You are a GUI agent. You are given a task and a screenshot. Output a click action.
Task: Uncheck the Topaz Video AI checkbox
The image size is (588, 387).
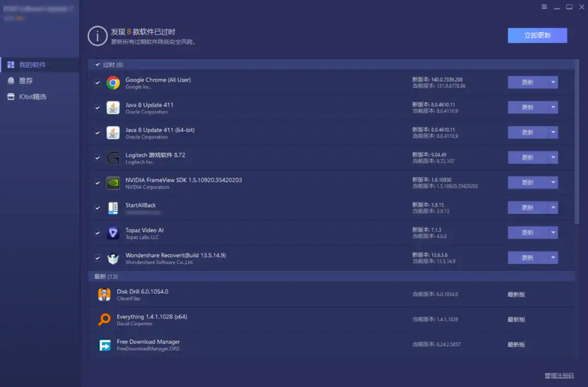click(x=97, y=233)
